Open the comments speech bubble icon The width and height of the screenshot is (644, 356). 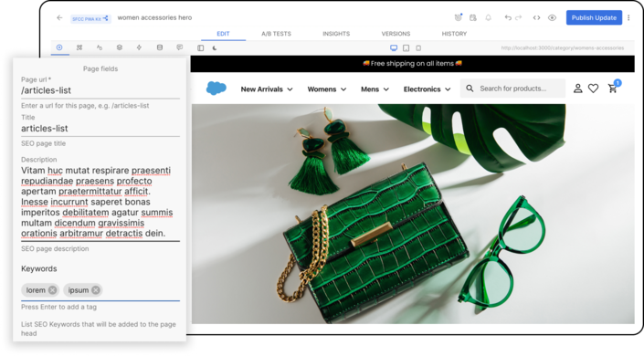coord(179,47)
